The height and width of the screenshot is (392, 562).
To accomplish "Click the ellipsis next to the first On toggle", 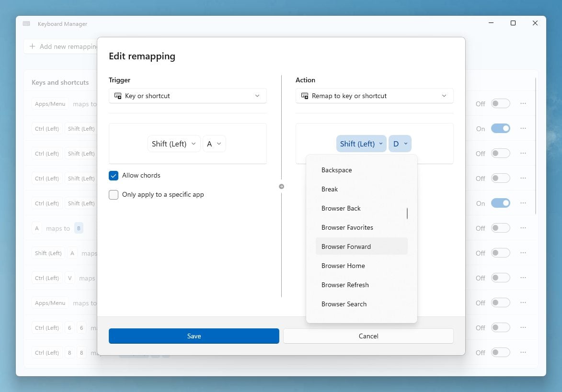I will click(523, 128).
